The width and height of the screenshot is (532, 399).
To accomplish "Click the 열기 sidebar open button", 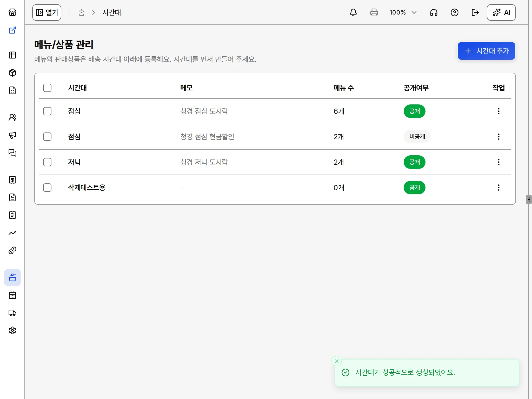I will click(x=47, y=12).
